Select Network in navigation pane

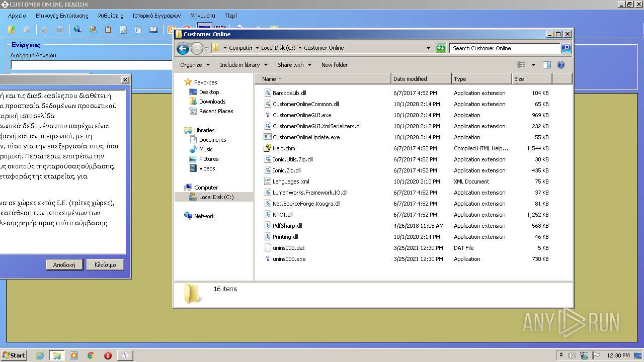click(204, 216)
